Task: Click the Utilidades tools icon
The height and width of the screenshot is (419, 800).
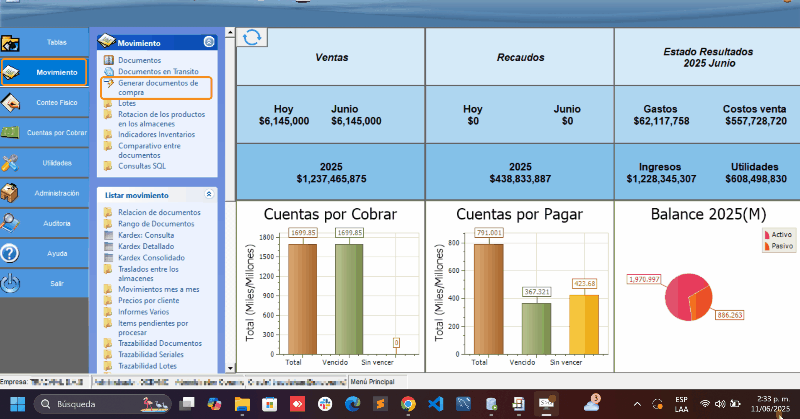Action: point(12,162)
